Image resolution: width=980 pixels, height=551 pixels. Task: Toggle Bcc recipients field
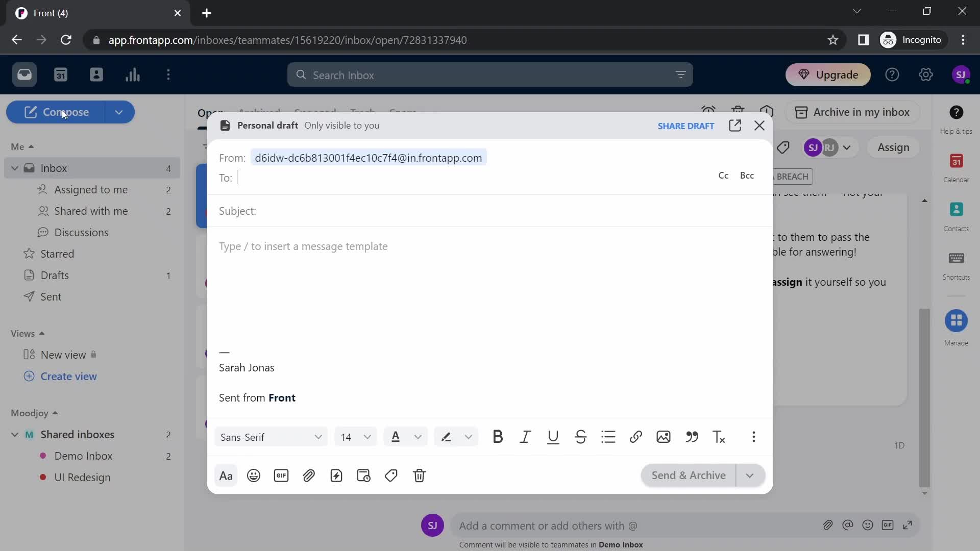point(747,175)
